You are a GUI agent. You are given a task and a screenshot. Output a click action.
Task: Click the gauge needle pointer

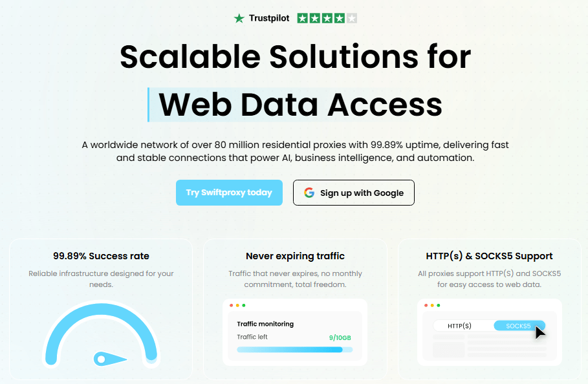(x=109, y=359)
